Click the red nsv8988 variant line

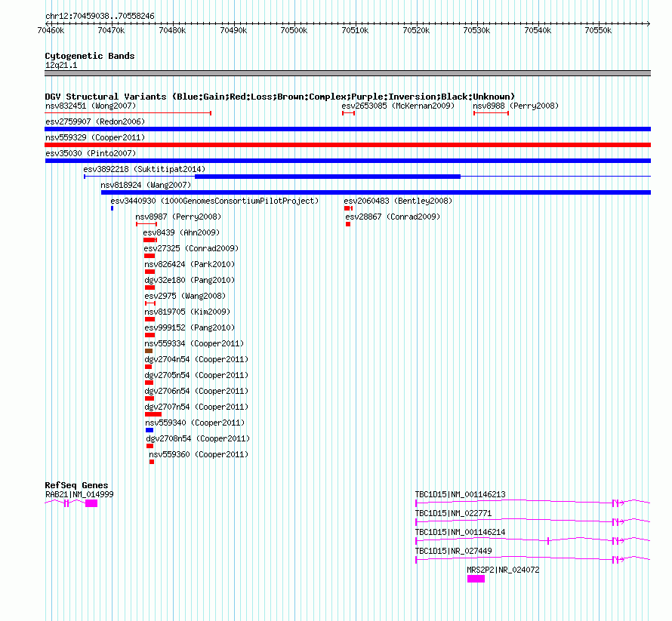[491, 113]
